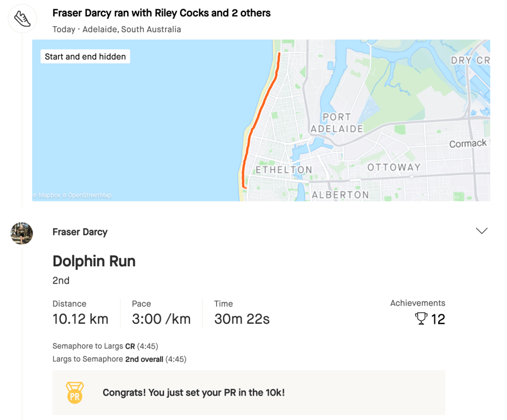Show the "2 others" in group header
This screenshot has width=507, height=420.
click(x=251, y=13)
